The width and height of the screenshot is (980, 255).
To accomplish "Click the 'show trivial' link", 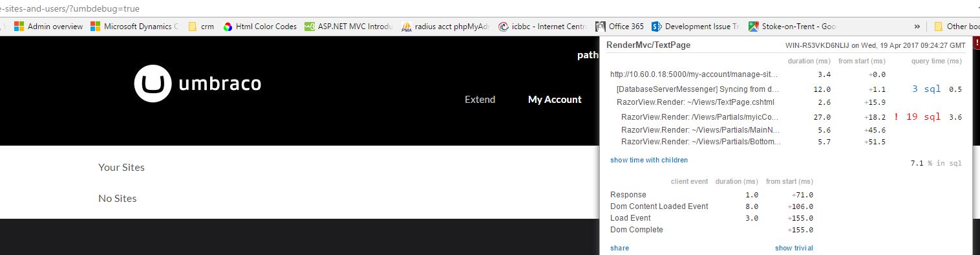I will coord(794,248).
